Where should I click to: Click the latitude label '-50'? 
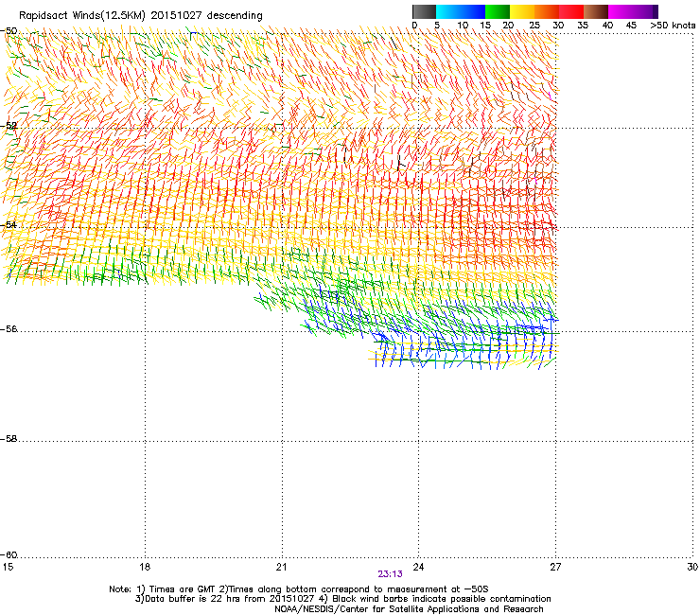tap(9, 31)
